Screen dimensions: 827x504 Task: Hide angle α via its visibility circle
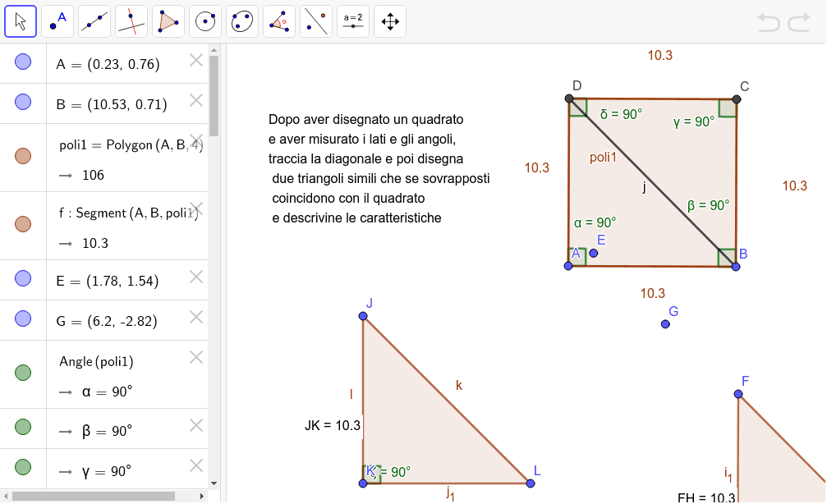tap(23, 373)
